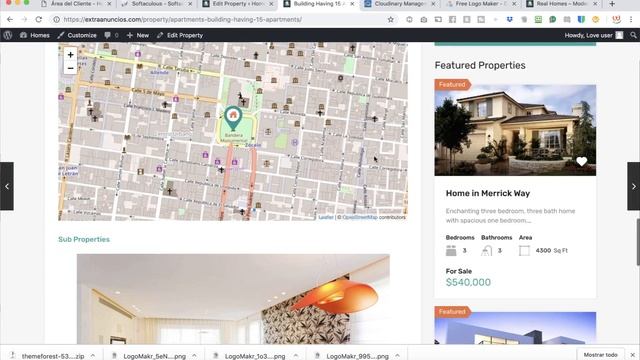Expand options for LogoMakr_5eN png download

click(x=194, y=356)
